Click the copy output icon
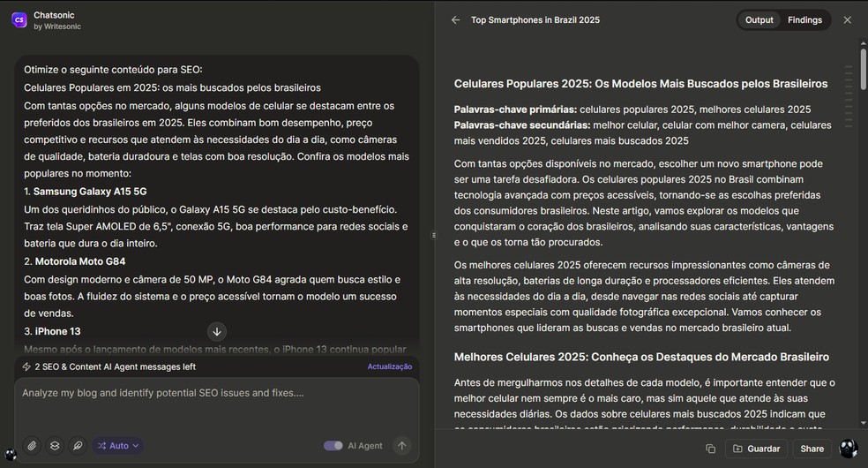 tap(711, 449)
